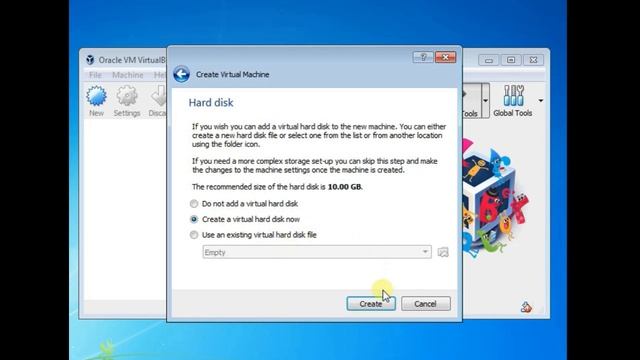This screenshot has height=360, width=640.
Task: Click the Create Virtual Machine title text
Action: (x=233, y=75)
